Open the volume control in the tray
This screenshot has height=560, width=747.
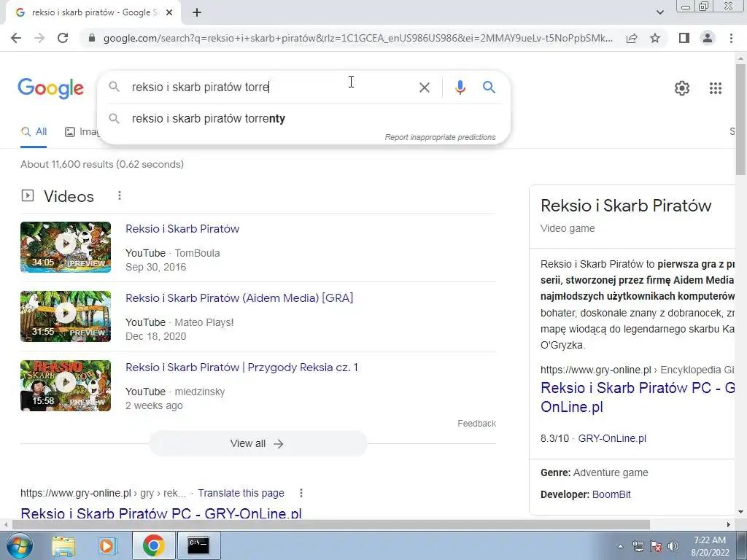673,546
